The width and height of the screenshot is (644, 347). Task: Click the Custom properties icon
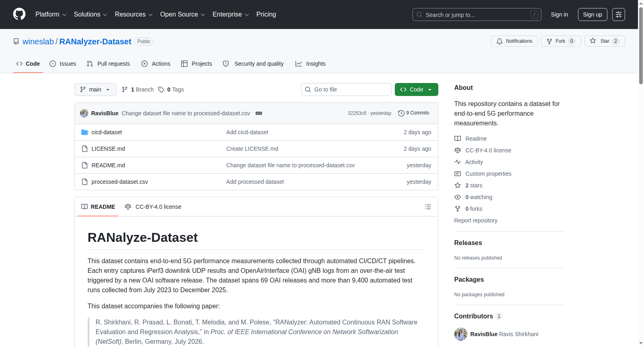[458, 174]
